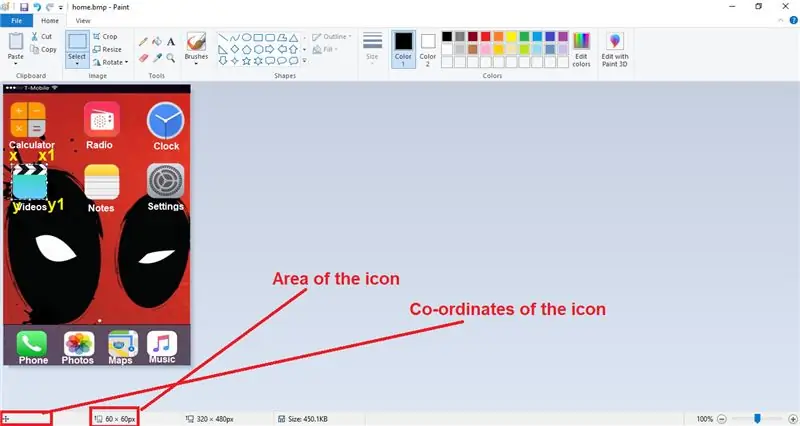This screenshot has height=426, width=800.
Task: Choose the Five-point star shape
Action: (246, 61)
